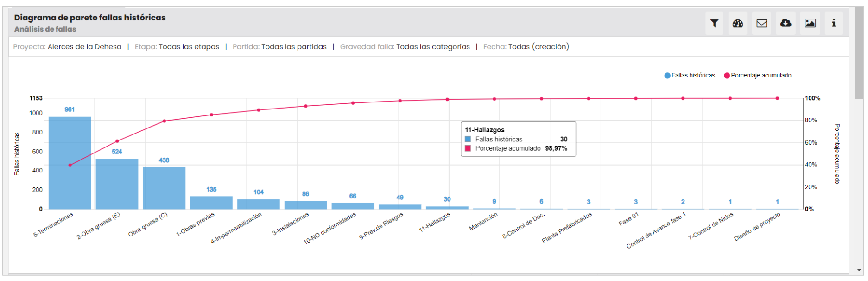Click the cloud download icon
This screenshot has width=868, height=281.
point(786,23)
